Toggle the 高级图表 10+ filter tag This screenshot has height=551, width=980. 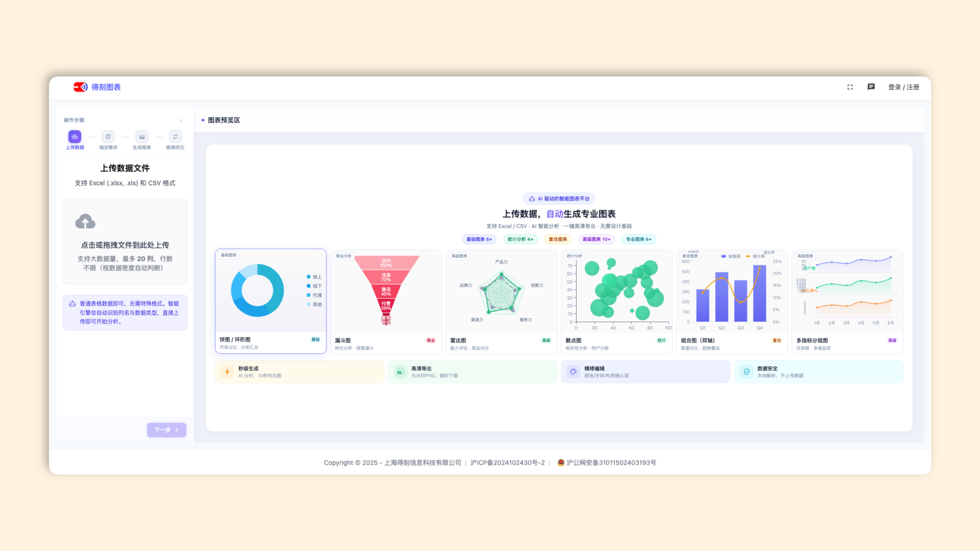click(x=596, y=239)
